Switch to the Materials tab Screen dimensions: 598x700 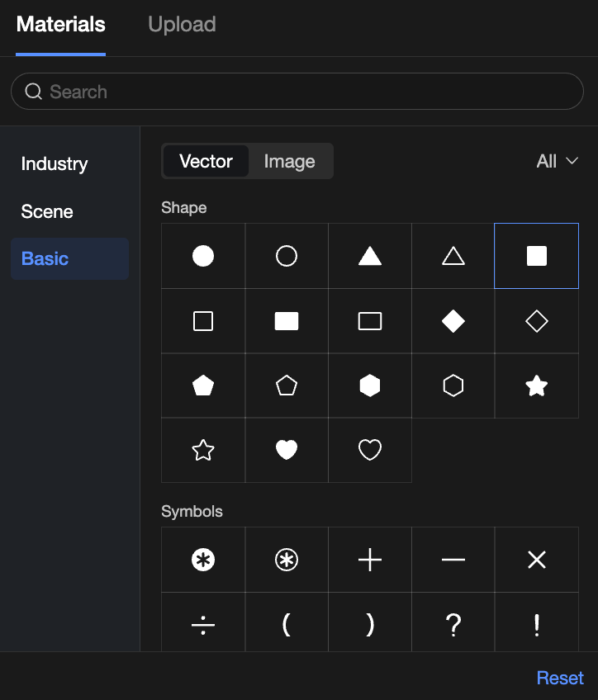pos(61,25)
